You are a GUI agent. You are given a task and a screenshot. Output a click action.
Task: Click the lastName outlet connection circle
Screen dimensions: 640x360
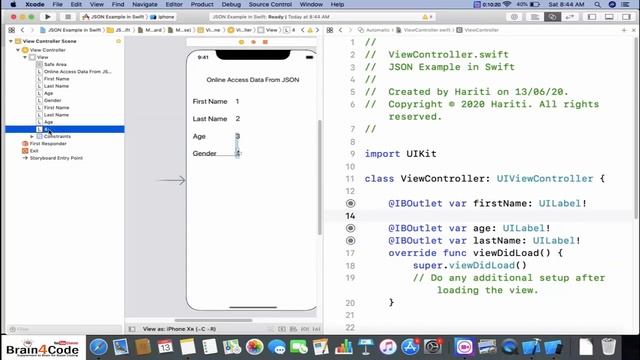(350, 241)
